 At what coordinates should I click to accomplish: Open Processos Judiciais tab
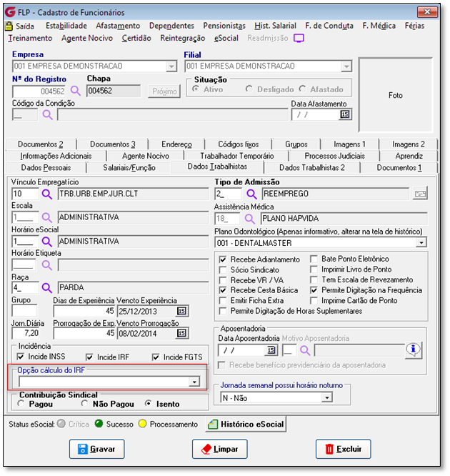click(334, 156)
